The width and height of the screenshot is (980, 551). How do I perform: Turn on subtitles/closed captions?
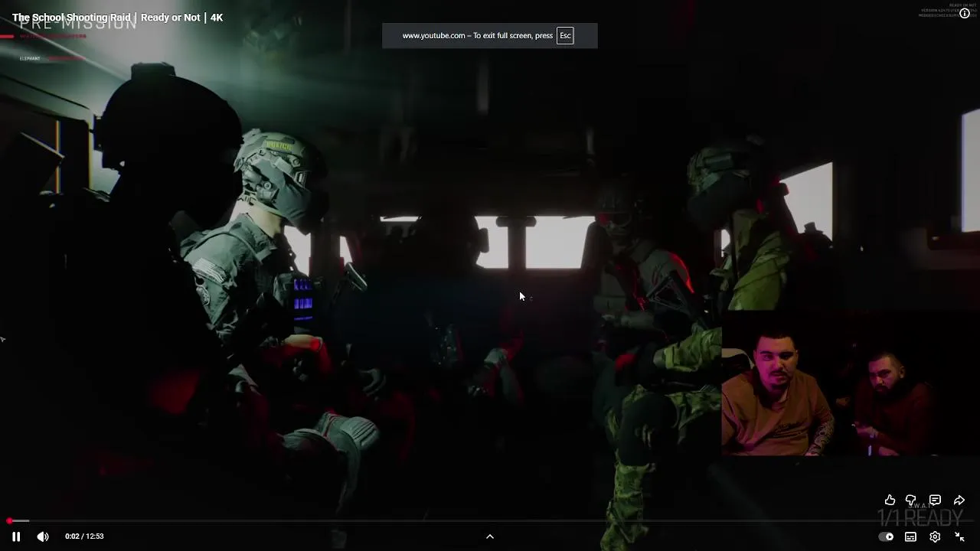point(910,536)
